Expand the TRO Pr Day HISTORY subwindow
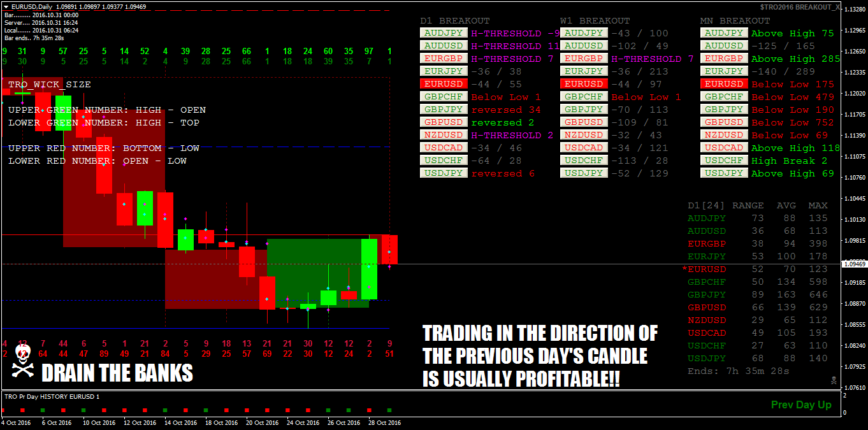Viewport: 868px width, 430px height. click(x=51, y=397)
